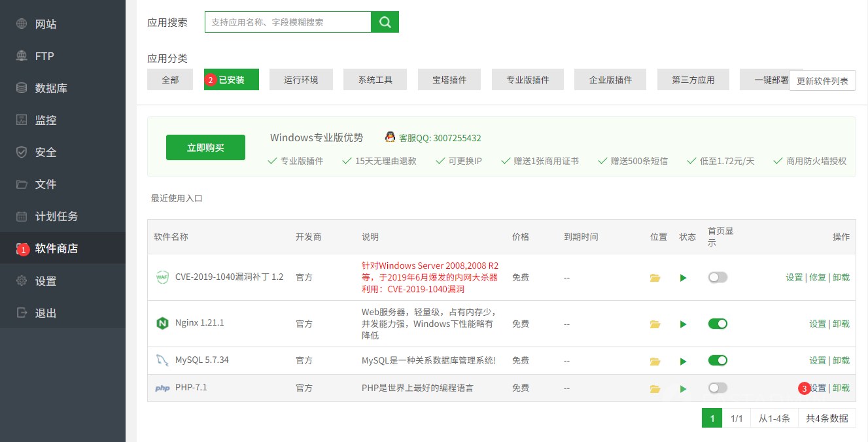Click status play icon for CVE-2019-1040 patch
The height and width of the screenshot is (442, 868).
683,278
